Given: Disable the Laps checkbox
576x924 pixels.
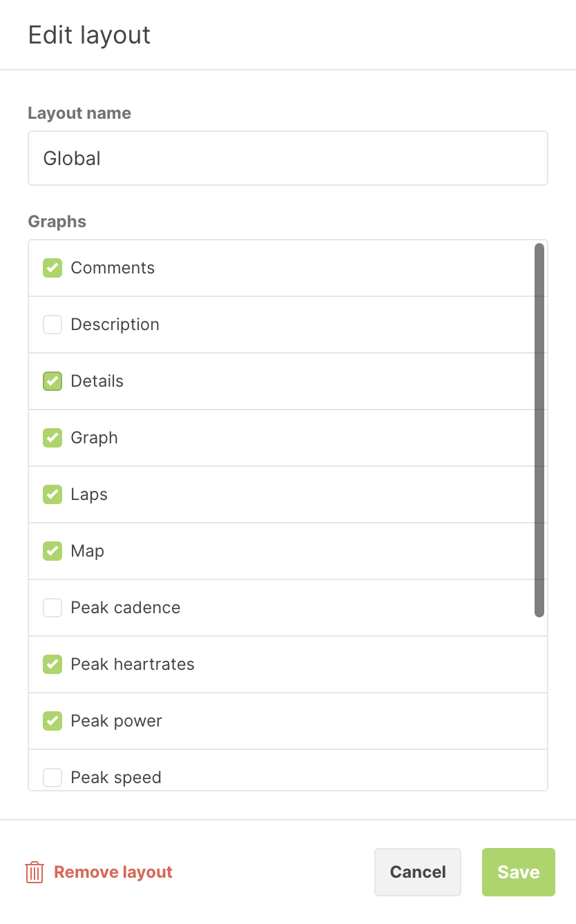Looking at the screenshot, I should [52, 494].
